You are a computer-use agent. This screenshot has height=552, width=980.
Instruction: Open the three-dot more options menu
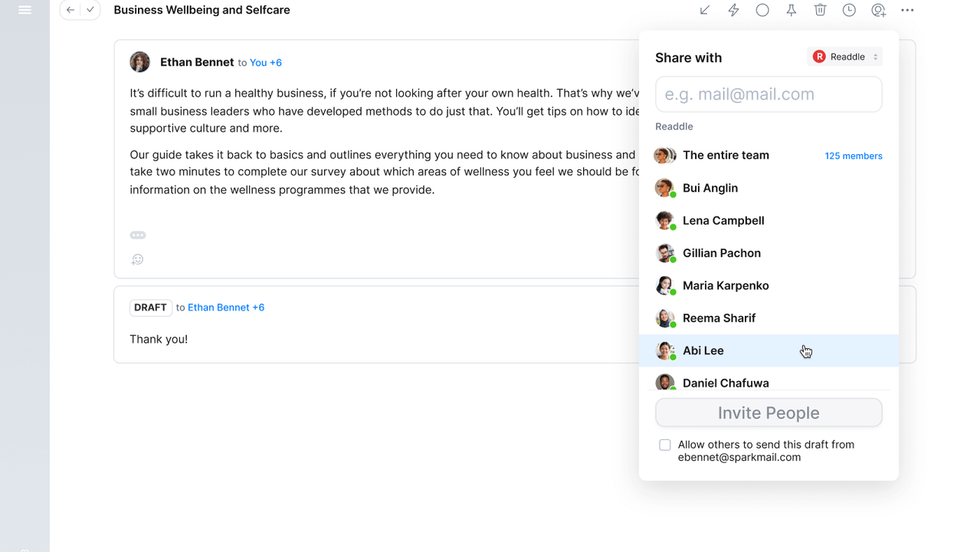point(907,10)
